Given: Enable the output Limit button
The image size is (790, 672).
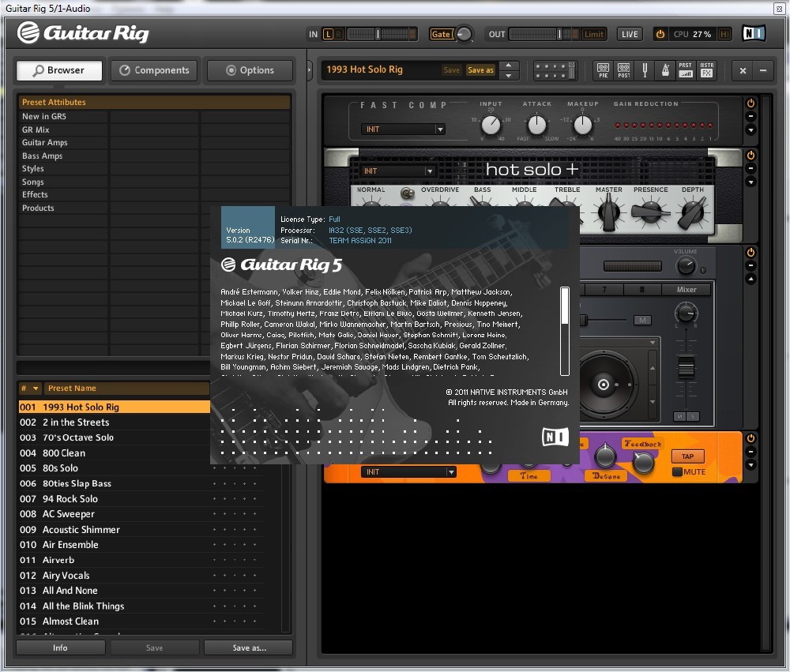Looking at the screenshot, I should [593, 34].
